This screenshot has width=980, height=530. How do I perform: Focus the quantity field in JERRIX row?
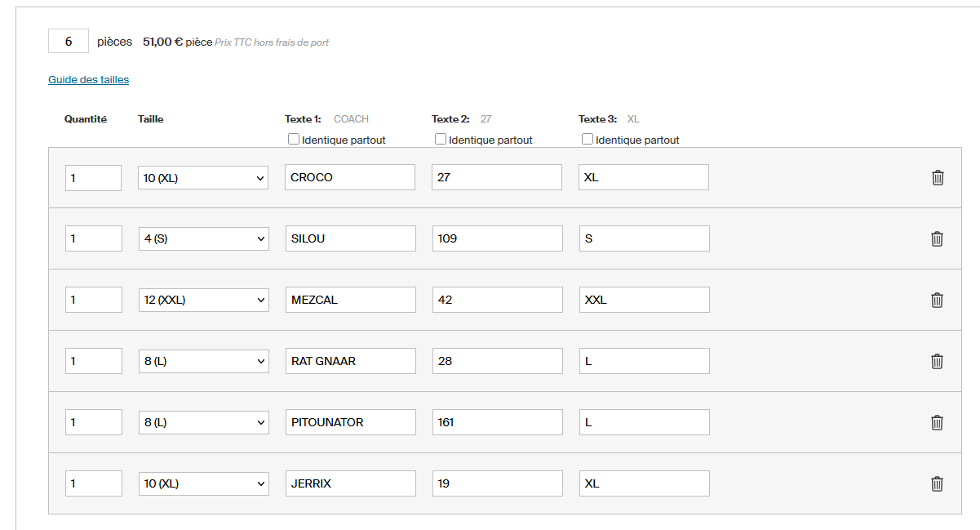(93, 483)
